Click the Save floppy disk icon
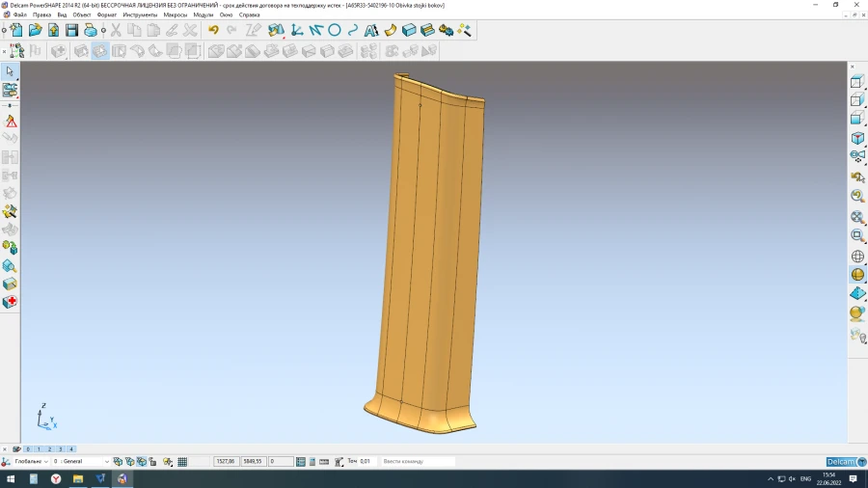 pos(71,30)
